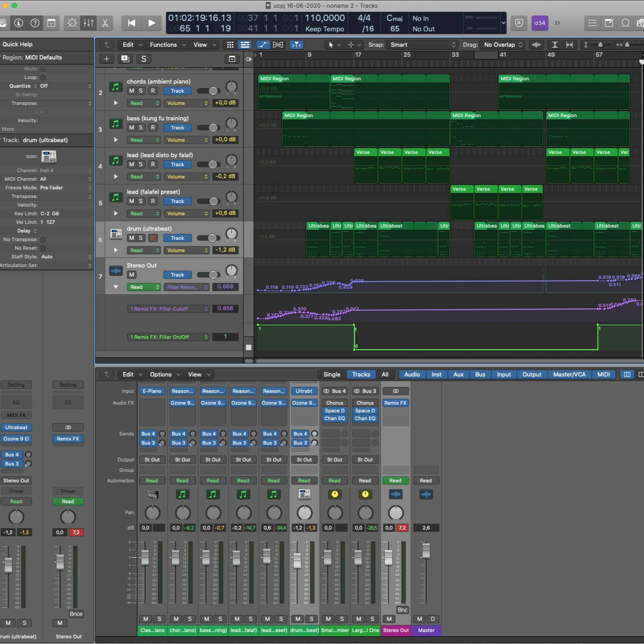Mute the Stereo Out track
Screen dimensions: 644x644
pos(132,275)
